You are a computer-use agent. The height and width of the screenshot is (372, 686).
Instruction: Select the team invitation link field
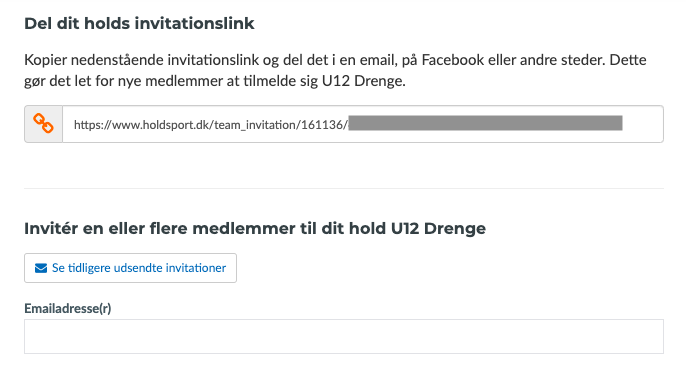click(363, 124)
